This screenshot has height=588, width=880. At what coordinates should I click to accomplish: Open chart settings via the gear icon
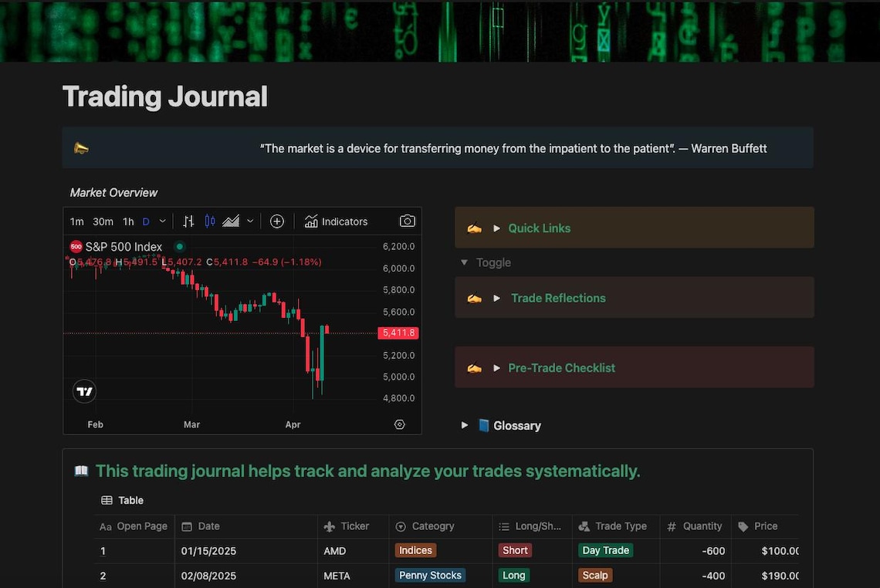click(399, 424)
